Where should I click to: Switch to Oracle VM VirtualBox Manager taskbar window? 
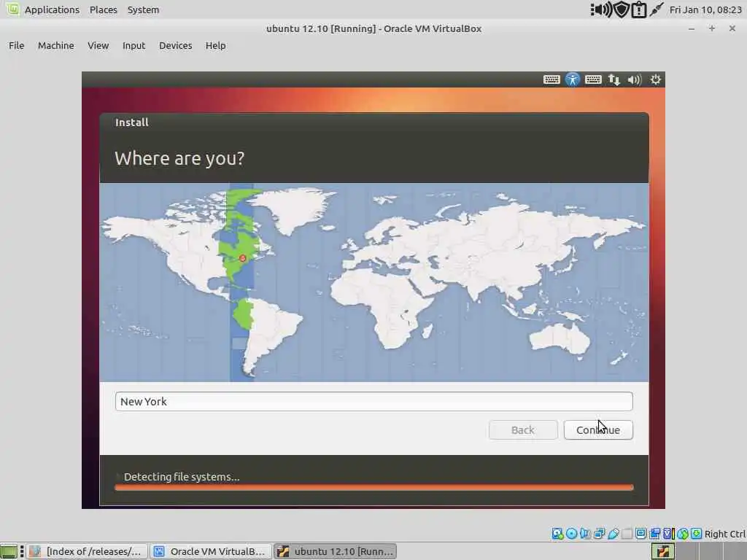[211, 551]
